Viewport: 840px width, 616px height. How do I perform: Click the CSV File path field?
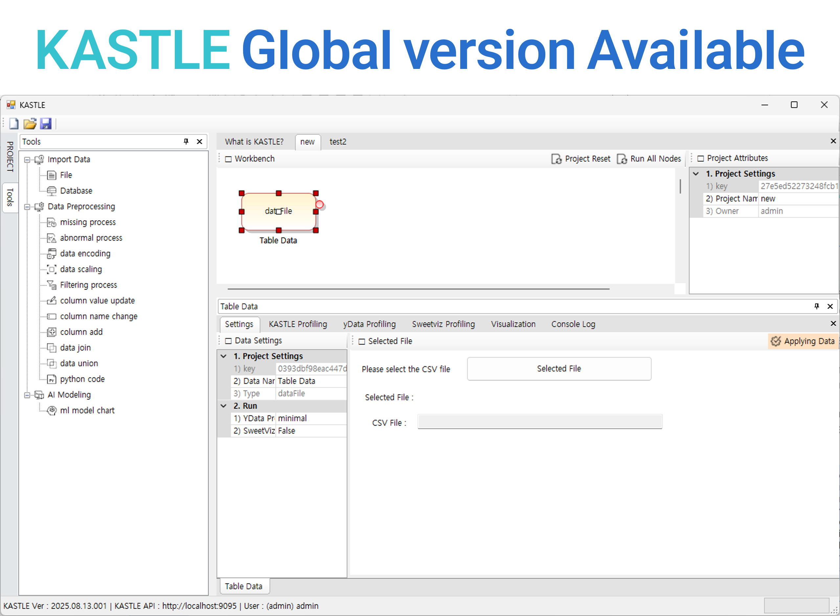[540, 422]
